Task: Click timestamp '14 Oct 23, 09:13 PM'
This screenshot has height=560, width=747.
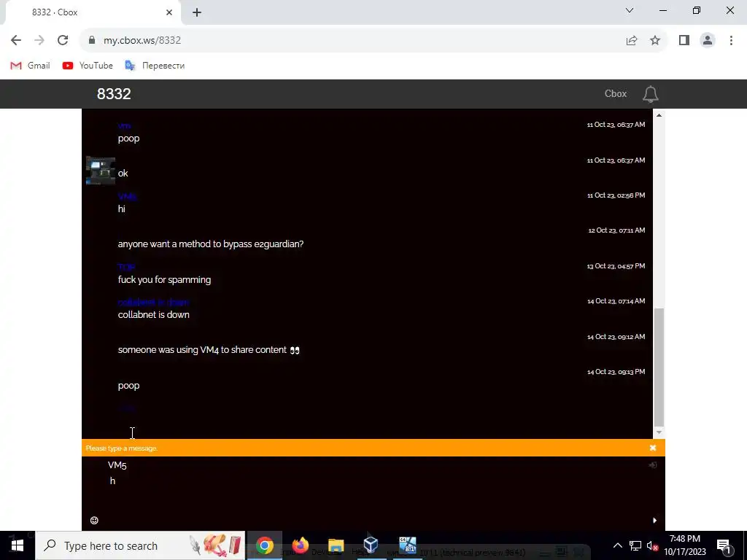Action: pyautogui.click(x=616, y=372)
